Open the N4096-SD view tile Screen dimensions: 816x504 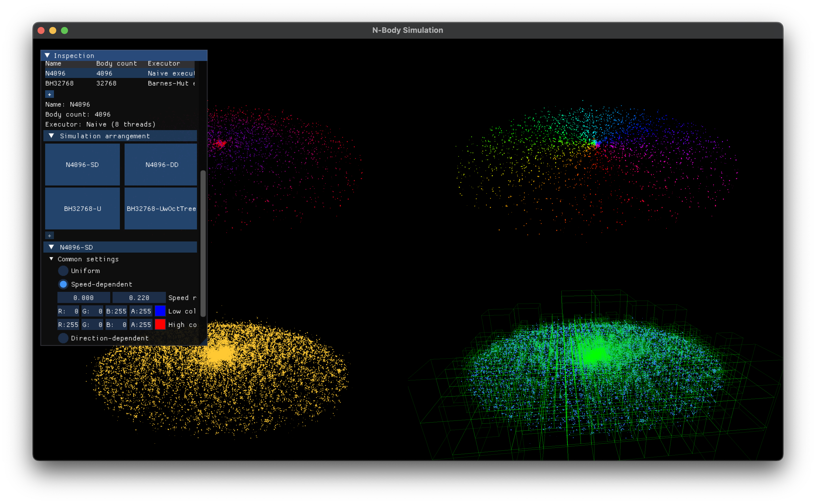(82, 165)
